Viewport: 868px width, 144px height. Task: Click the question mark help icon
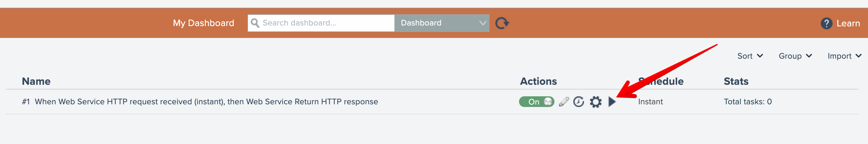(x=826, y=23)
